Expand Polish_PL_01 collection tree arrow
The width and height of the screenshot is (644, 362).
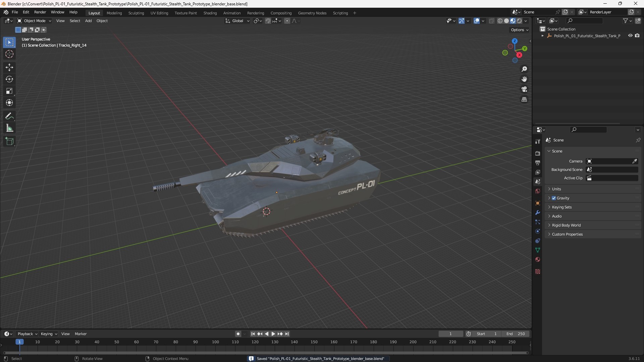point(542,36)
